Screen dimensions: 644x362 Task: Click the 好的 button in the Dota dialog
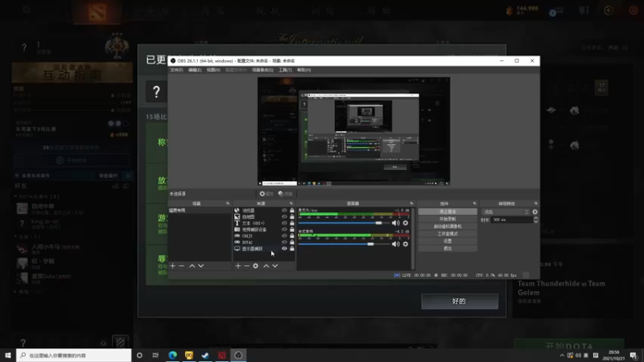460,301
